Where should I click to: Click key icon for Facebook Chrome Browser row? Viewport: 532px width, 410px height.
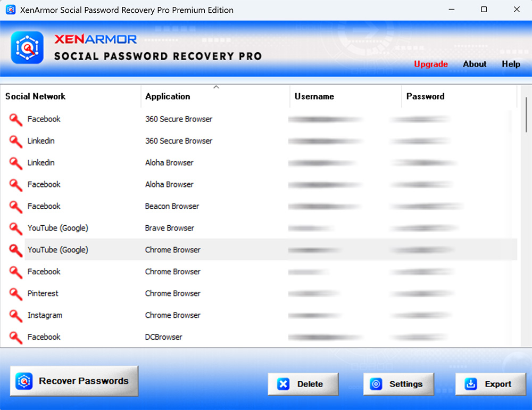15,272
